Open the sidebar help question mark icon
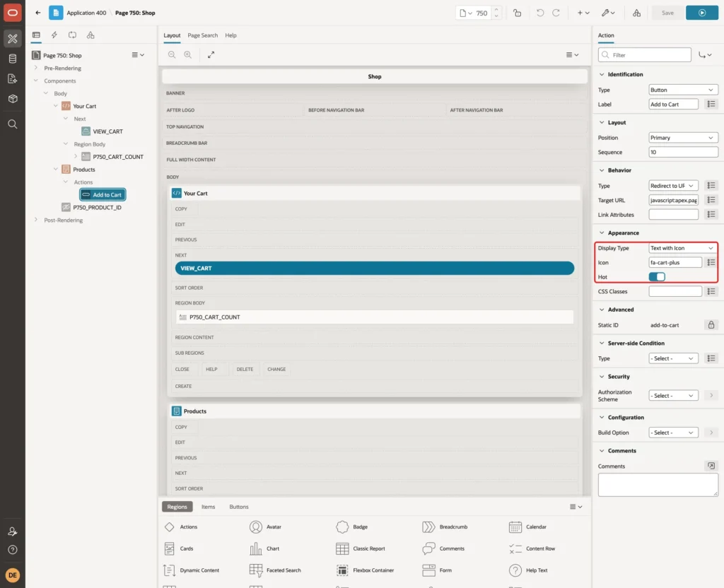 click(13, 550)
